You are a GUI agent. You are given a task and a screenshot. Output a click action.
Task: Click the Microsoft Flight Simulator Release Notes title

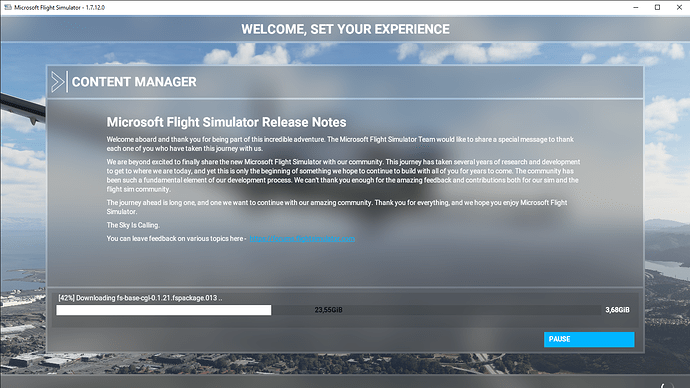226,122
